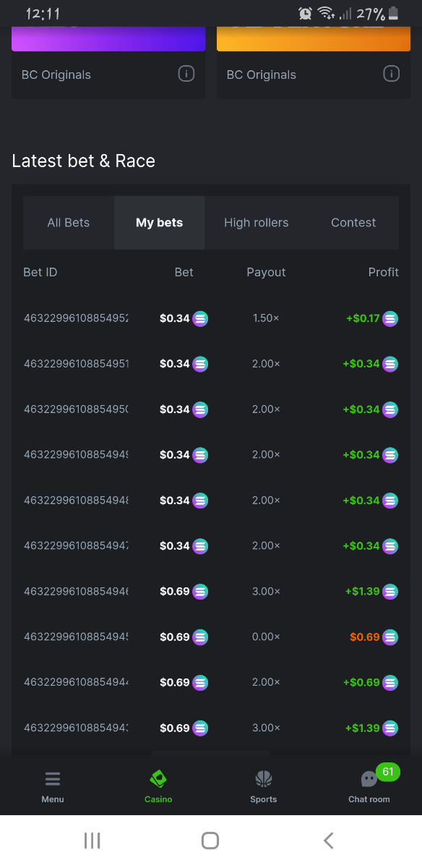Open the Menu hamburger icon
Viewport: 422px width, 868px height.
click(53, 779)
